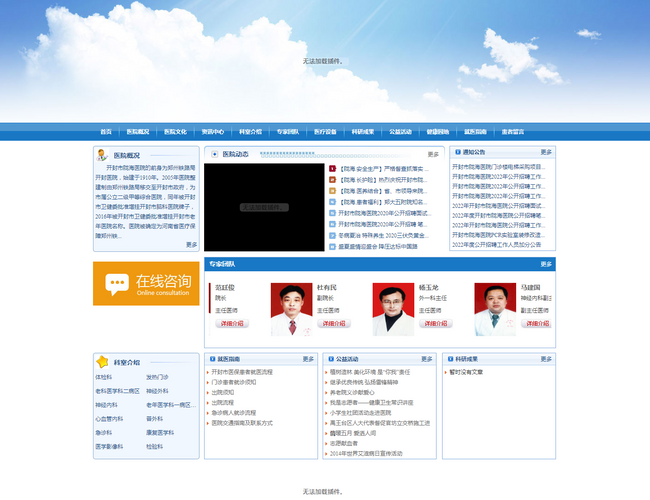Open the 冬病夏治 特殊养生 2020三伏贴 news
The image size is (650, 500).
pos(383,235)
